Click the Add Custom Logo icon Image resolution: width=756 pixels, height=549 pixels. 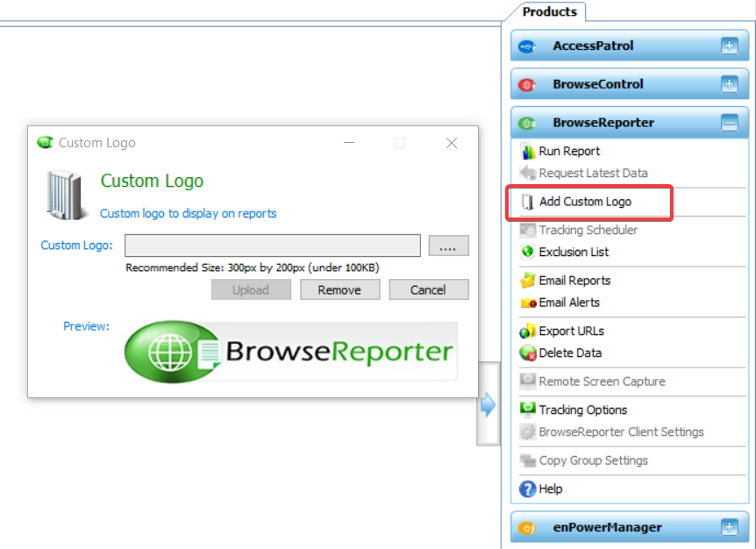tap(527, 202)
